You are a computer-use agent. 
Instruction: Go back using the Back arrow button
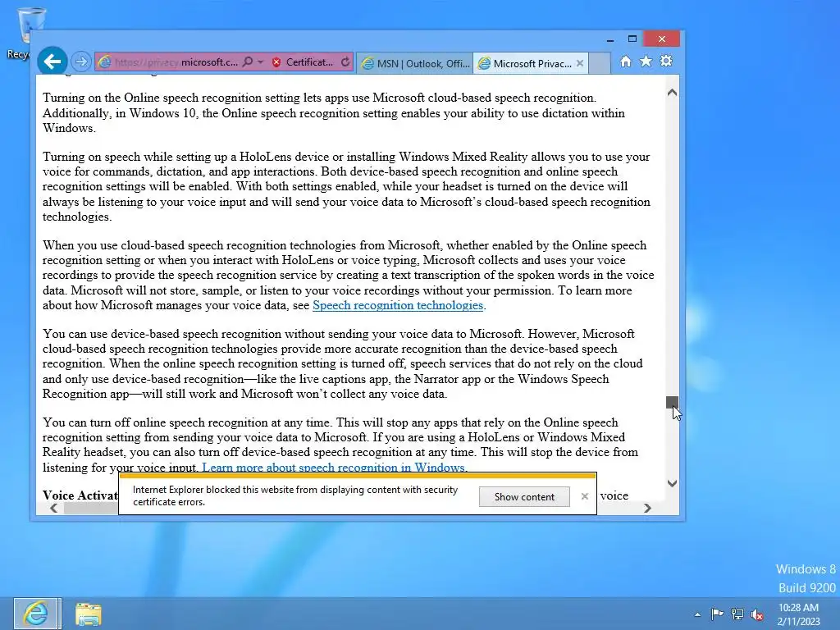pos(52,62)
